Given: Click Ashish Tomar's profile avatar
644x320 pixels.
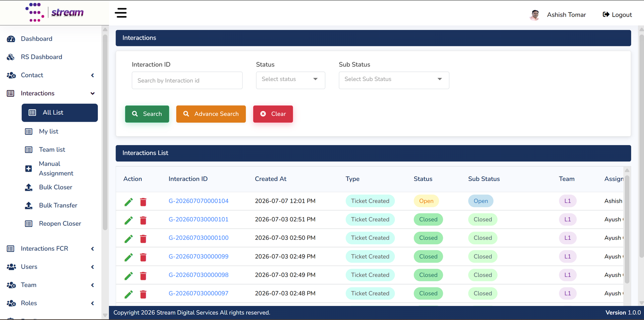Looking at the screenshot, I should [x=535, y=15].
